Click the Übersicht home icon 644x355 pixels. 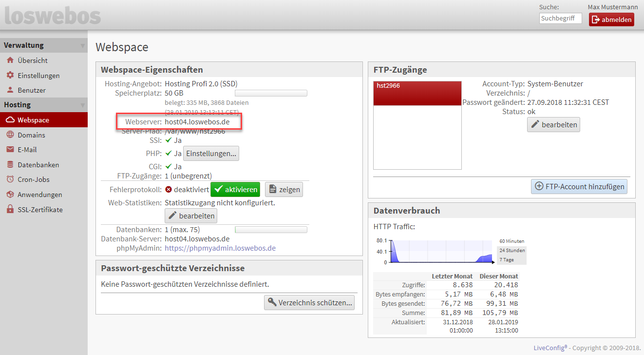coord(10,60)
